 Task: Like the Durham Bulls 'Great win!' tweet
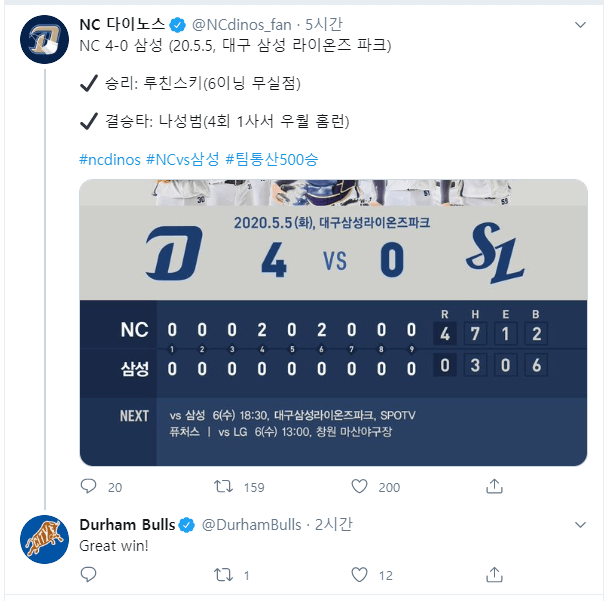pyautogui.click(x=359, y=575)
